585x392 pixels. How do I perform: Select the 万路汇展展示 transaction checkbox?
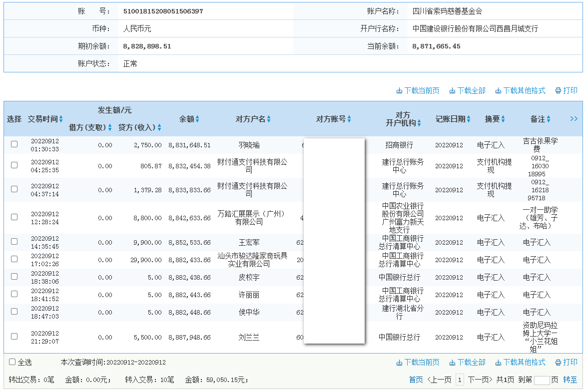[x=14, y=217]
